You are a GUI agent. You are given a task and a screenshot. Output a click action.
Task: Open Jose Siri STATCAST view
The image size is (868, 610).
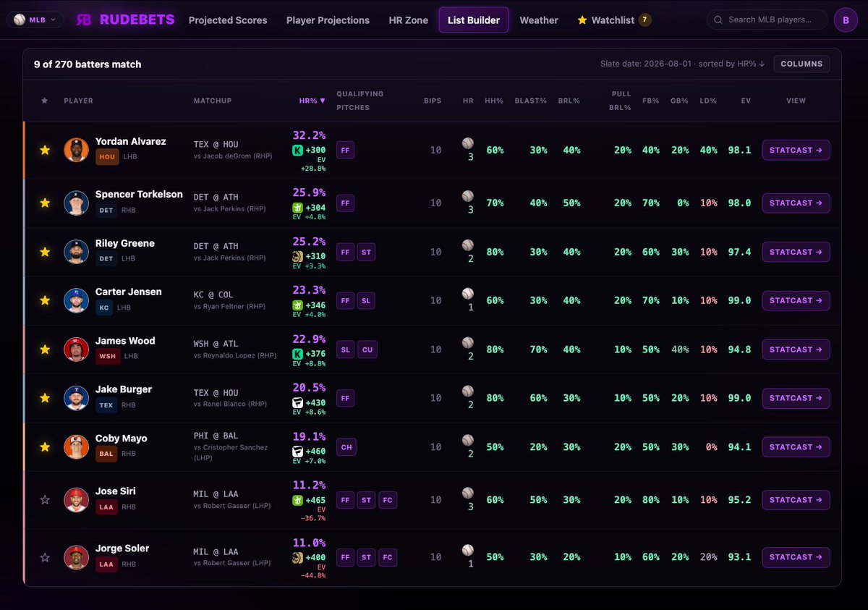coord(796,500)
